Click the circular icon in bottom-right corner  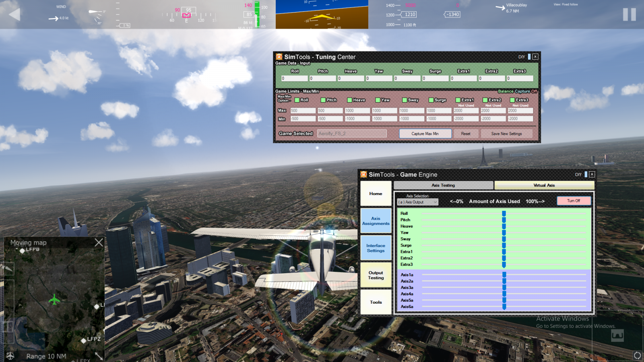(637, 355)
